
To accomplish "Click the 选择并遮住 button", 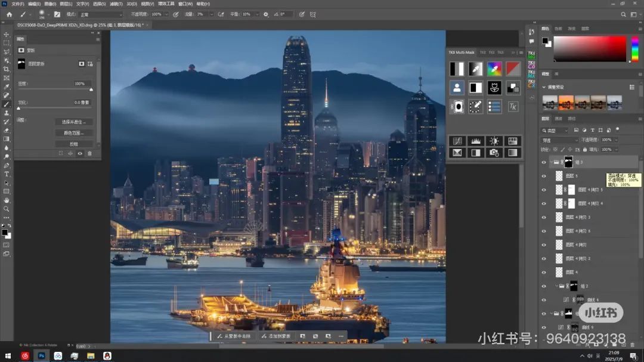I will point(74,122).
